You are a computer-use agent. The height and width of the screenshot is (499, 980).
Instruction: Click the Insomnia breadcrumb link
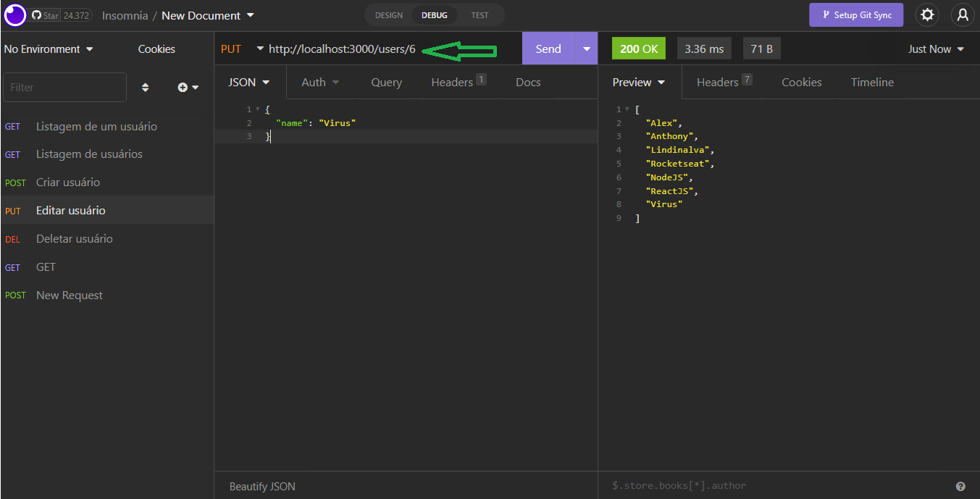[125, 15]
